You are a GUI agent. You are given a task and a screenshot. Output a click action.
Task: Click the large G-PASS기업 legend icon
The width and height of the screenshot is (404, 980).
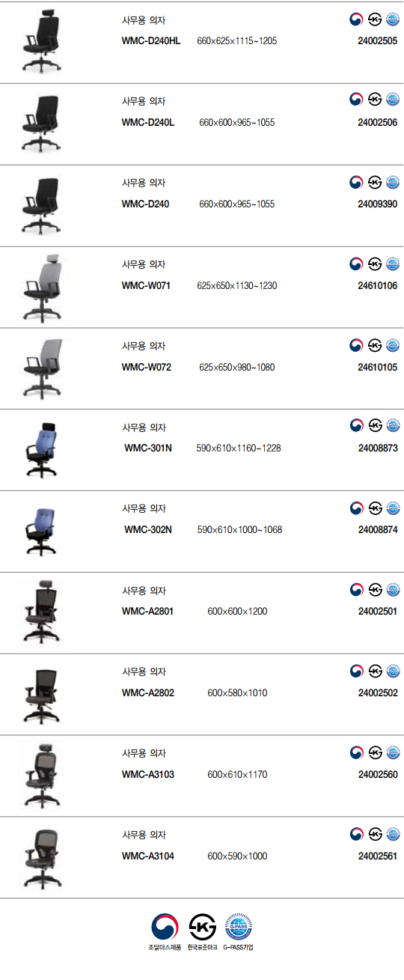pos(239,927)
